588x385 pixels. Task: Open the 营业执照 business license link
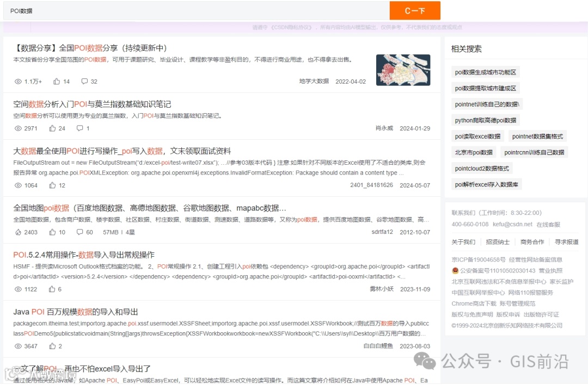(x=550, y=270)
